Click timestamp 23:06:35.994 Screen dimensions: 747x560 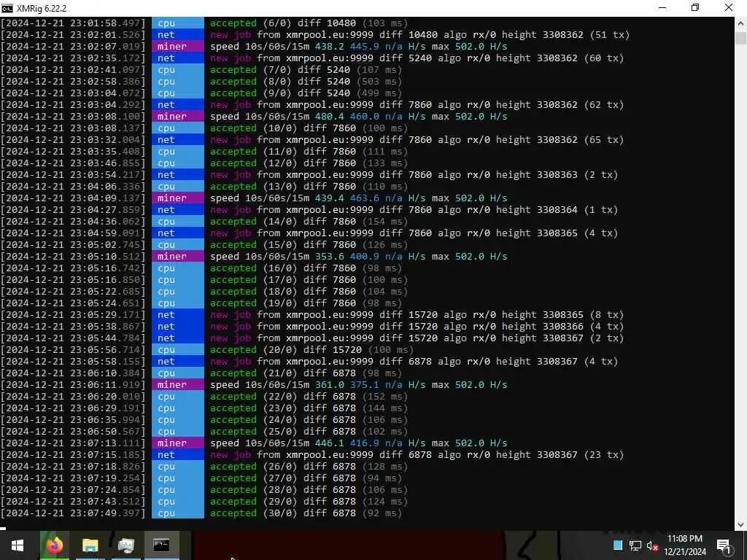click(73, 419)
